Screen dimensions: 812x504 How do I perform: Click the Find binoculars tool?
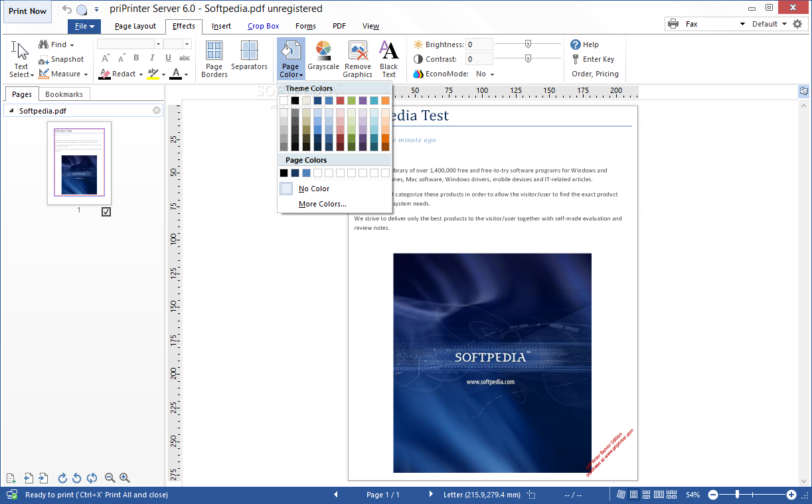click(x=56, y=44)
